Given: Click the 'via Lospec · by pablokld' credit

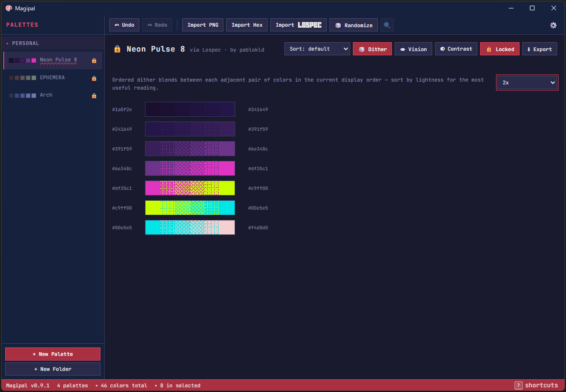Looking at the screenshot, I should (x=227, y=50).
